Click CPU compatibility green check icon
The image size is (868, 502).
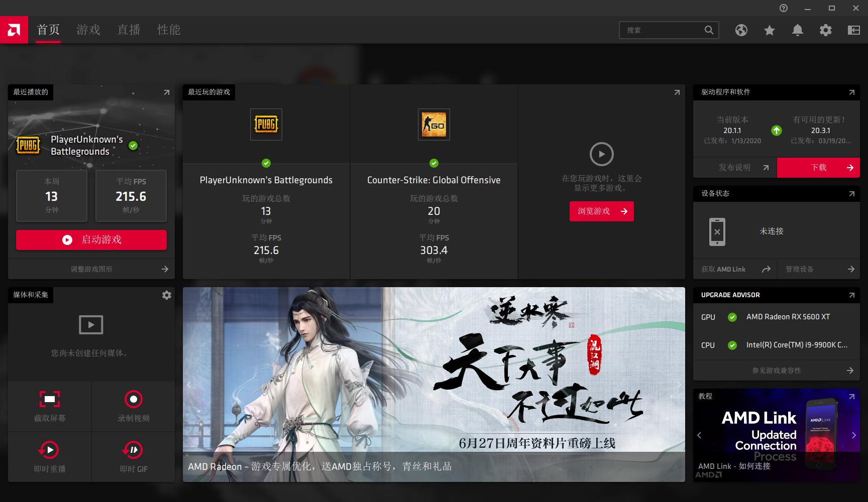732,345
